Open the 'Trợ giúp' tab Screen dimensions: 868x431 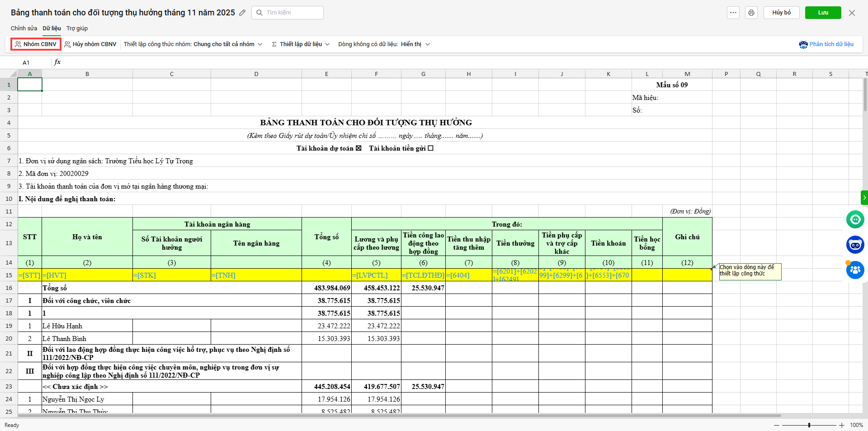[77, 28]
